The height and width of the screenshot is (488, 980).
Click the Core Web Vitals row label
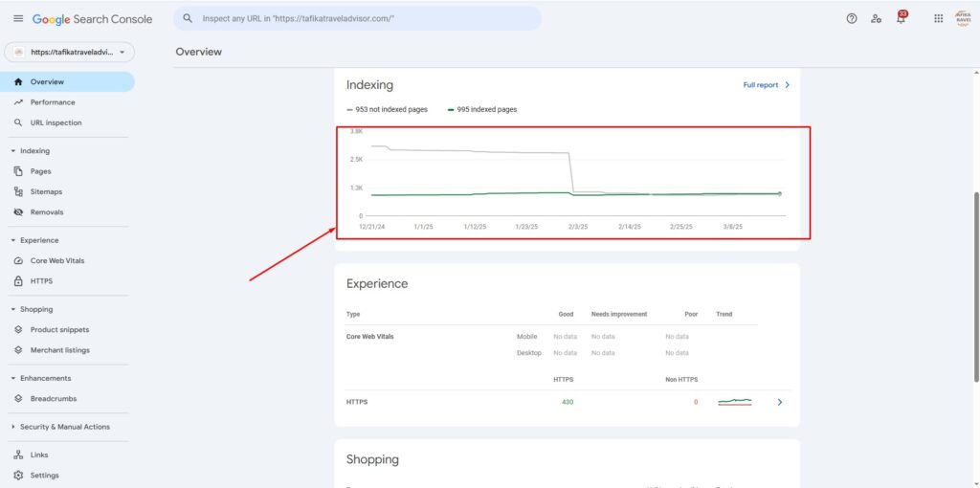370,336
